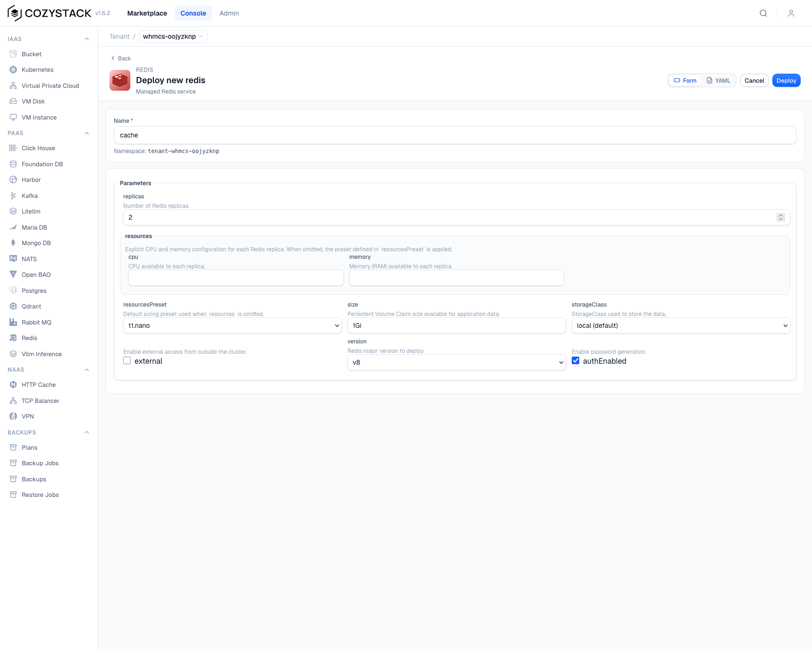Click the VM Disk icon
This screenshot has height=649, width=812.
pyautogui.click(x=13, y=101)
